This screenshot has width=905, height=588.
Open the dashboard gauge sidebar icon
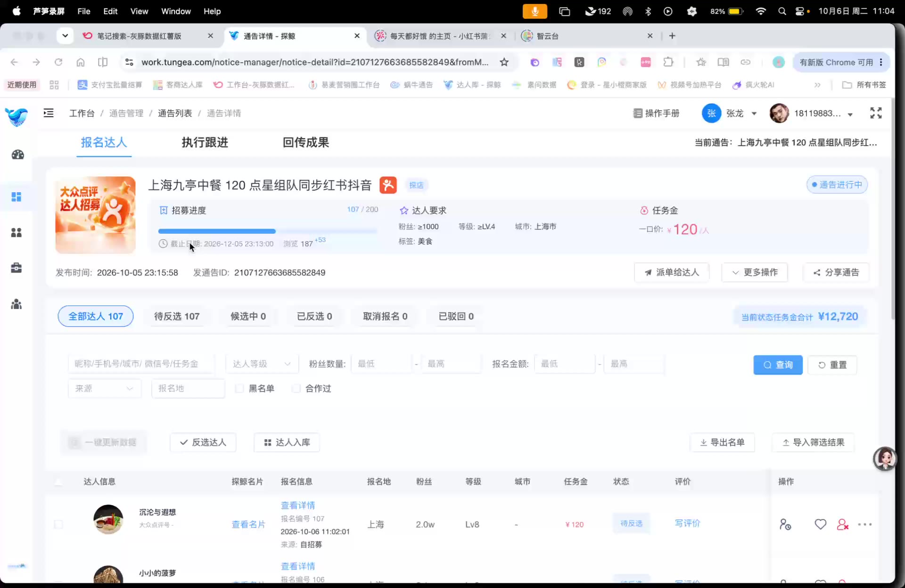tap(17, 155)
